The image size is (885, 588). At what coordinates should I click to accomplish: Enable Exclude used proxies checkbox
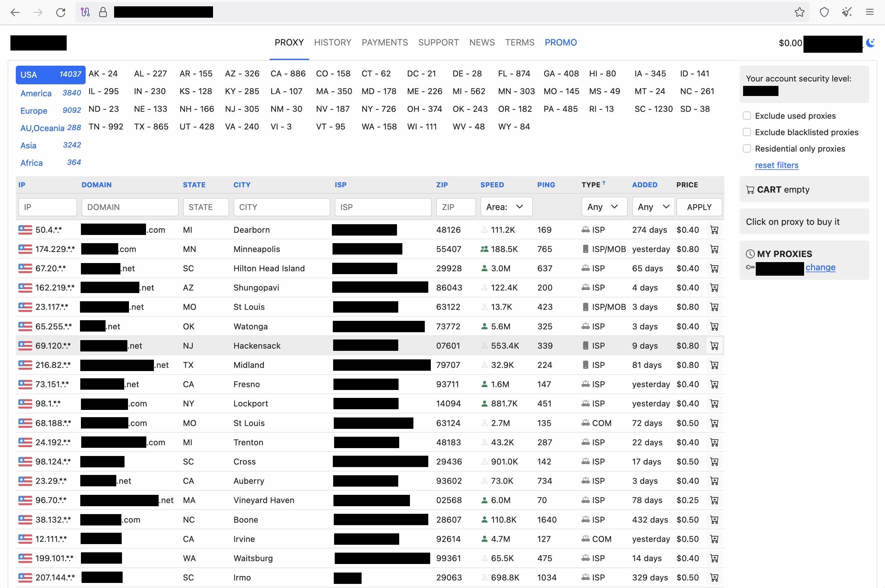pyautogui.click(x=747, y=116)
